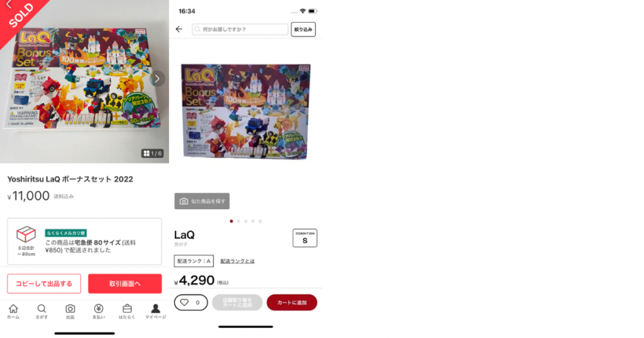Open the 配送ランクとは link

pyautogui.click(x=237, y=261)
